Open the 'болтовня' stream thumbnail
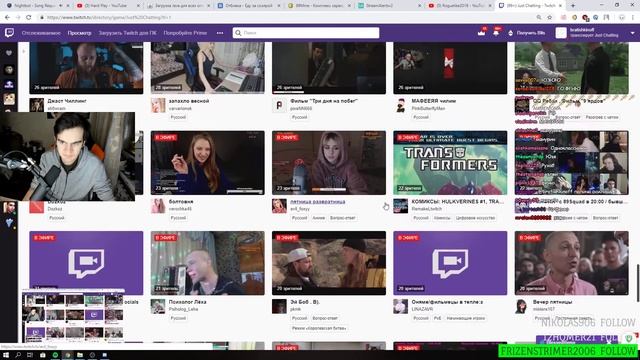The width and height of the screenshot is (640, 360). click(x=207, y=162)
